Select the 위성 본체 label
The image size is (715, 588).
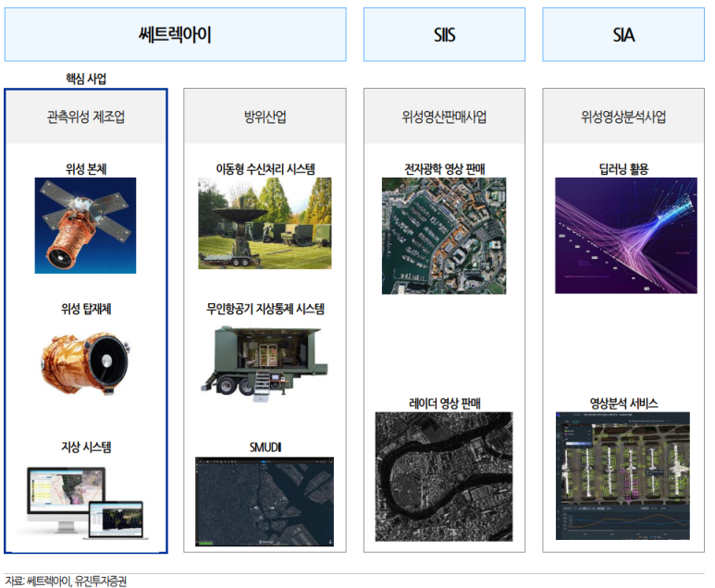click(x=86, y=169)
